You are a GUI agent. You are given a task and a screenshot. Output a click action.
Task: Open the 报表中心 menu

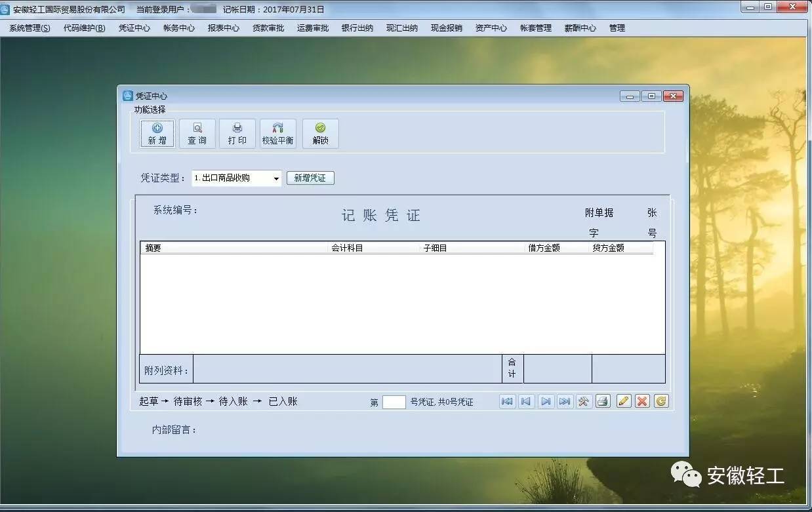pyautogui.click(x=224, y=28)
